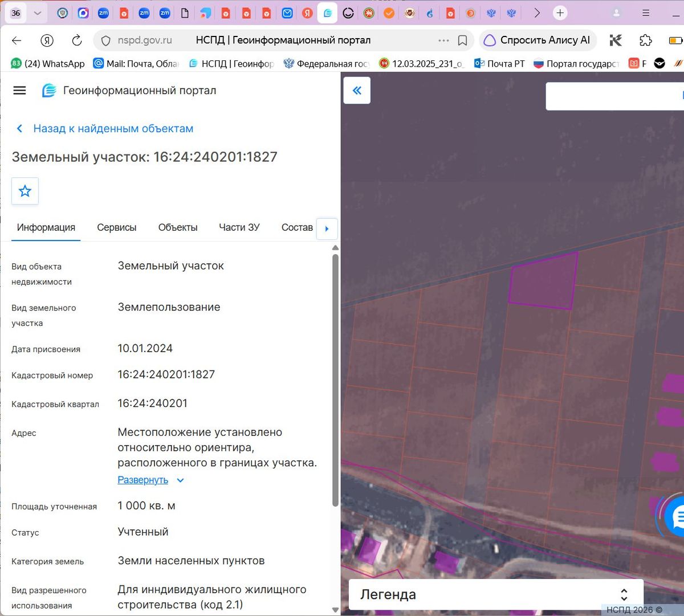Click cadastral quarter 16:24:240201 value
Image resolution: width=684 pixels, height=616 pixels.
[152, 403]
